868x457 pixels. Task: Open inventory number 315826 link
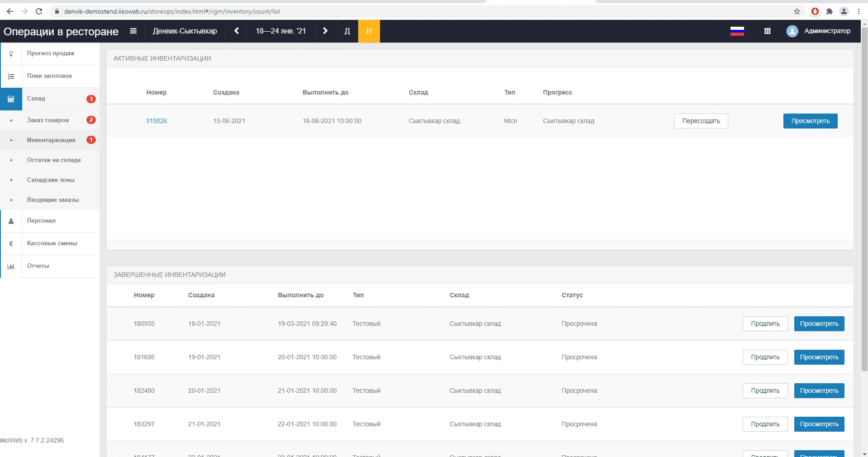pyautogui.click(x=157, y=121)
